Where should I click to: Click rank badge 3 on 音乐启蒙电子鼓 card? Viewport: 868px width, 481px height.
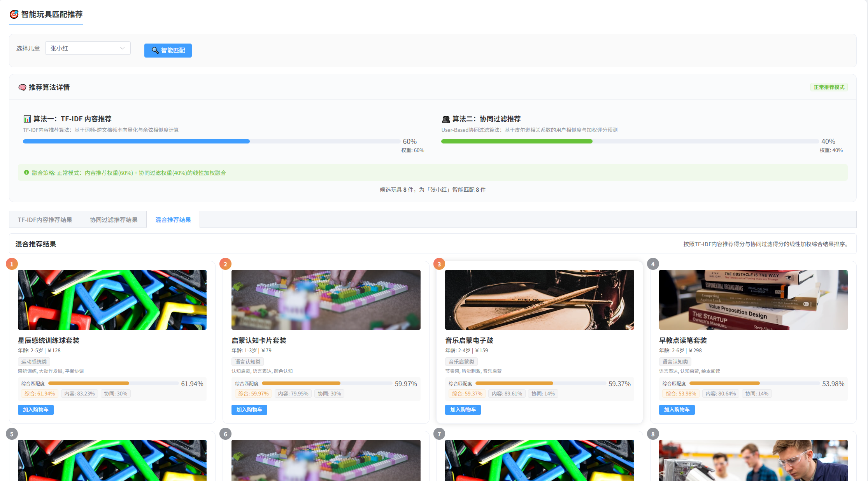click(x=439, y=264)
